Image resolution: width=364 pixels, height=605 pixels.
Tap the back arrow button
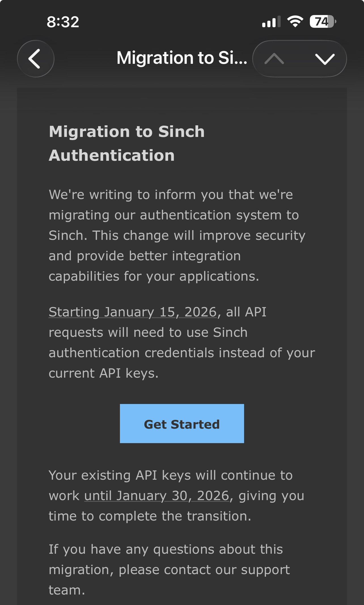[x=35, y=59]
